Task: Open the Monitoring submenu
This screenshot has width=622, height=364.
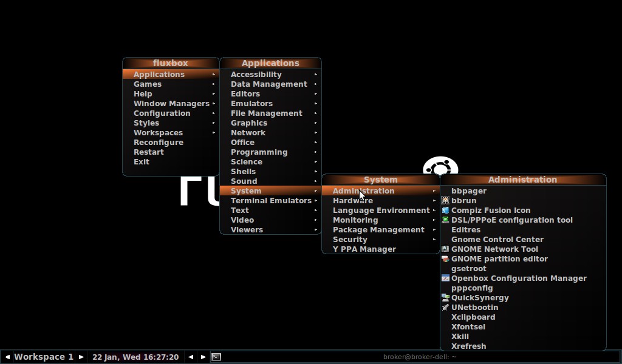Action: click(x=381, y=220)
